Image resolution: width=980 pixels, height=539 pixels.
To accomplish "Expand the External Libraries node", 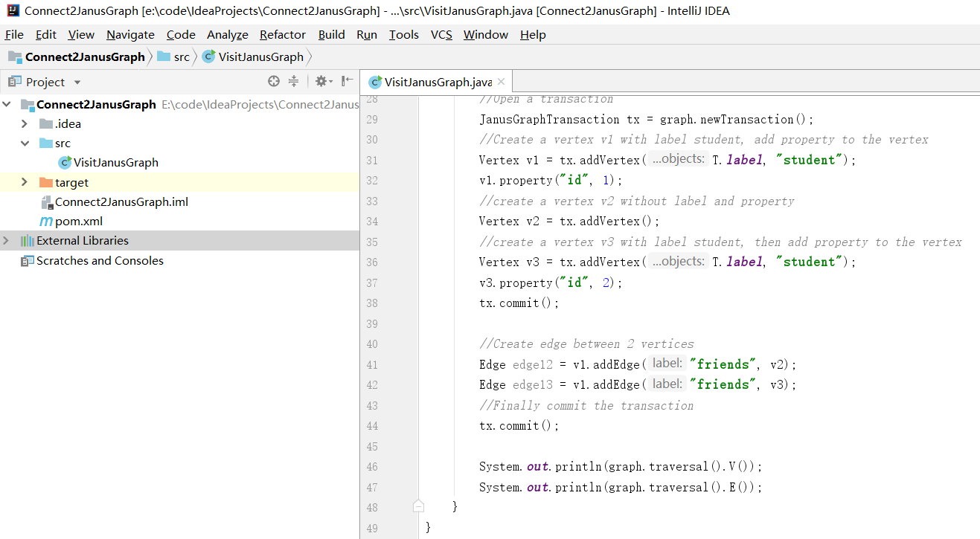I will pos(7,241).
